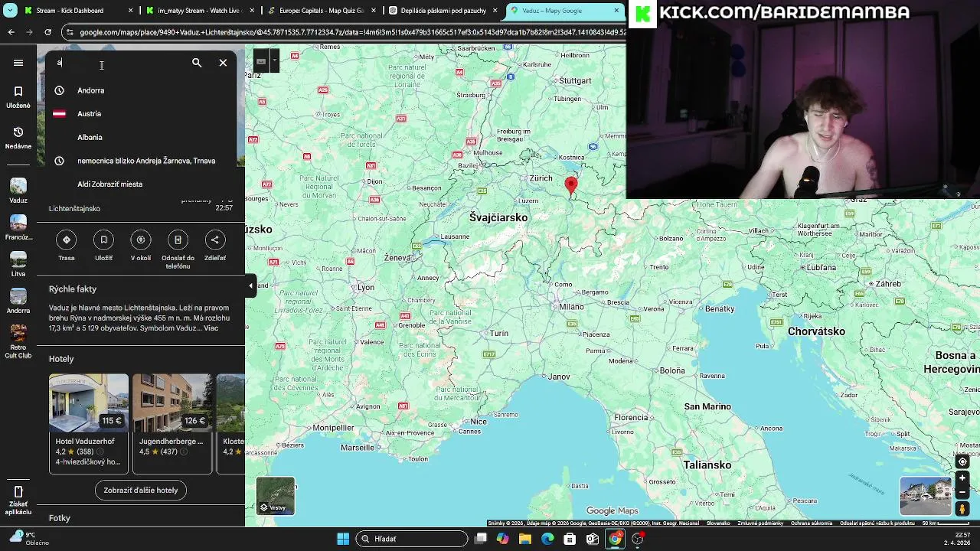
Task: Open File Explorer from taskbar
Action: (525, 539)
